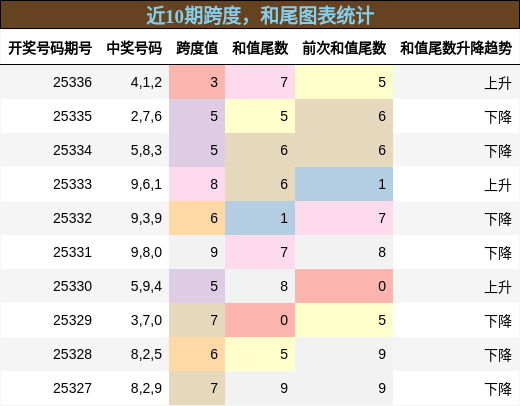
Task: Click winning numbers 9,8,0
Action: (146, 252)
